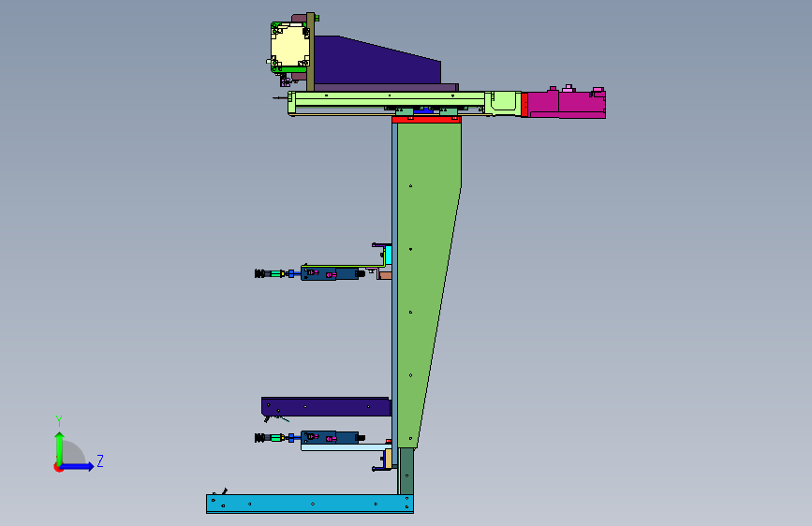812x526 pixels.
Task: Select the dark purple horizontal arm above lower cylinder
Action: pyautogui.click(x=325, y=406)
